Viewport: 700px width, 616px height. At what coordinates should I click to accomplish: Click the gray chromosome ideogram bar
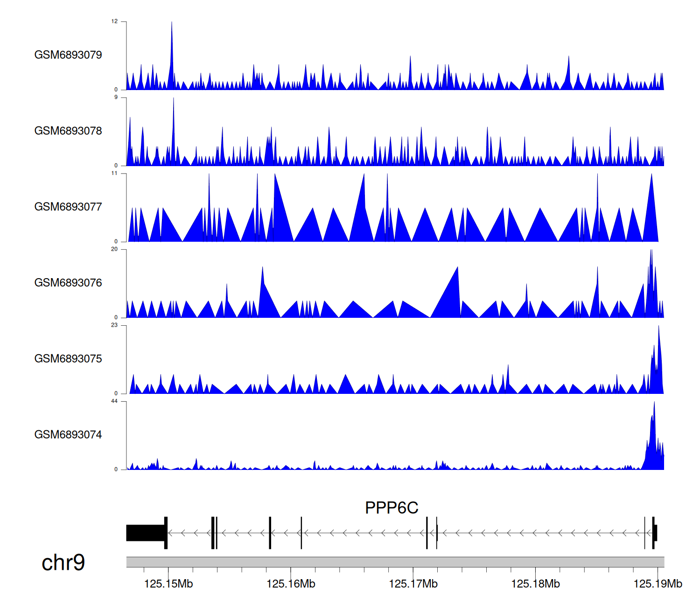(395, 562)
